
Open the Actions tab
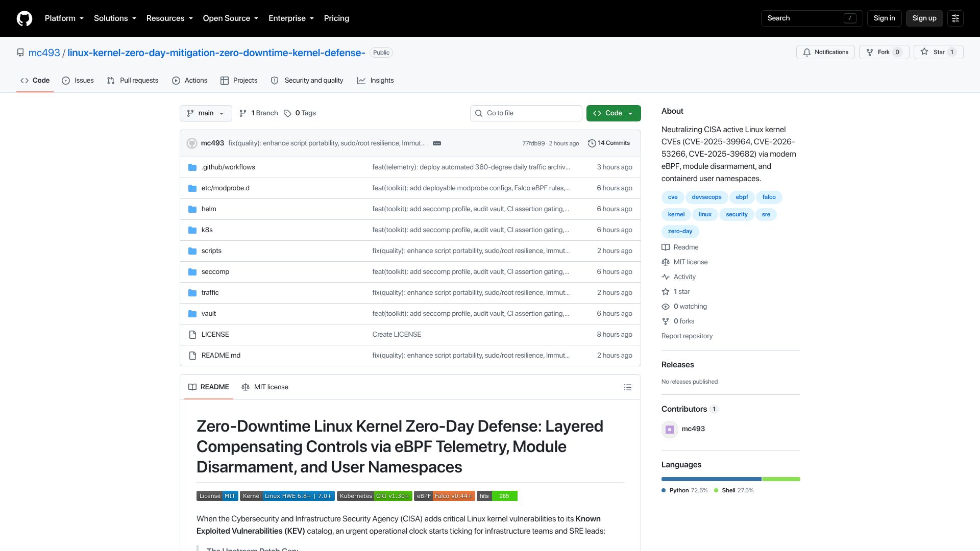click(190, 81)
